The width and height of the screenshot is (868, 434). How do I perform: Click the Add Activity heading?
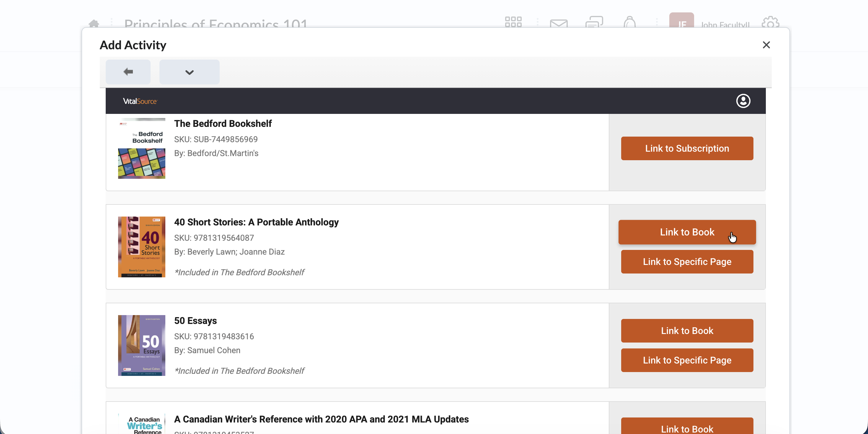[x=133, y=45]
